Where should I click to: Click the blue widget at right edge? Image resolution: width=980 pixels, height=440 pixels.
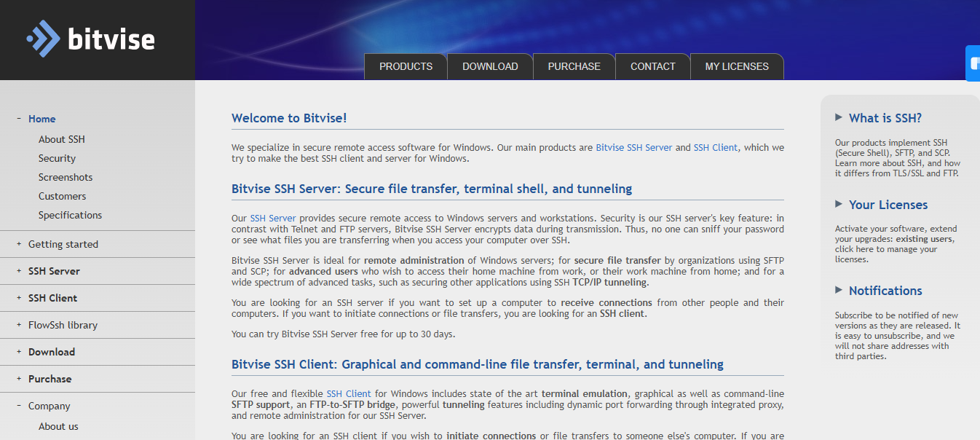pos(973,63)
